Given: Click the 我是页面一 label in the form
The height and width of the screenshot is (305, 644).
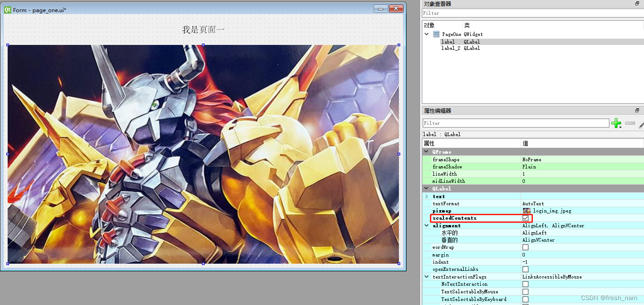Looking at the screenshot, I should pyautogui.click(x=203, y=30).
